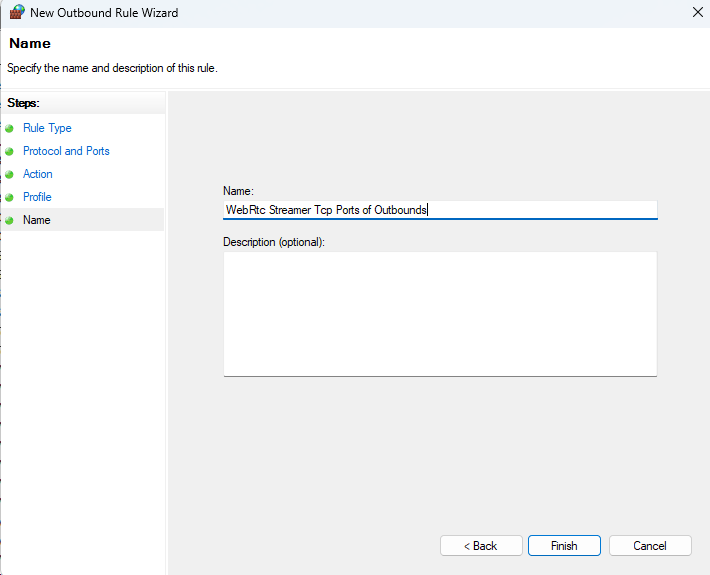Navigate to the Profile step
The height and width of the screenshot is (575, 710).
[x=37, y=197]
